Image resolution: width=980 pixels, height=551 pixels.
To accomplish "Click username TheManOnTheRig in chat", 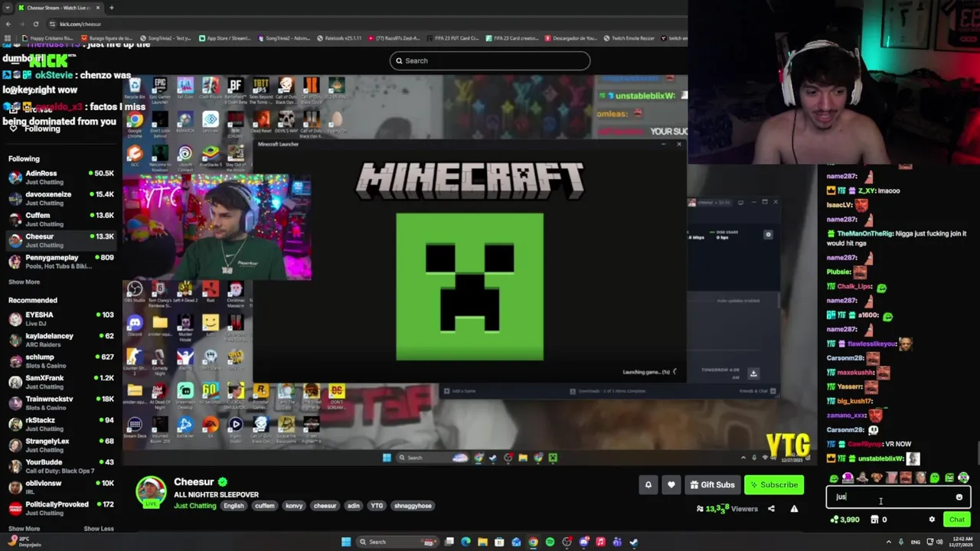I will click(x=864, y=233).
